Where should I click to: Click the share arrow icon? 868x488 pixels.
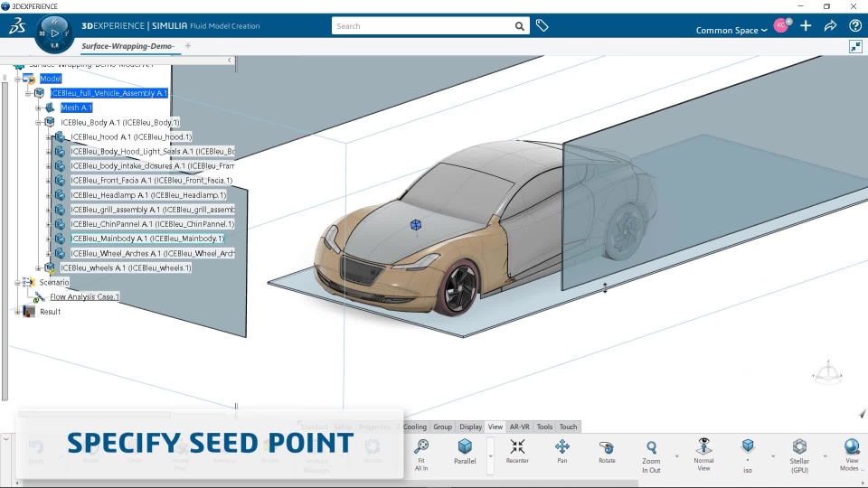click(830, 25)
